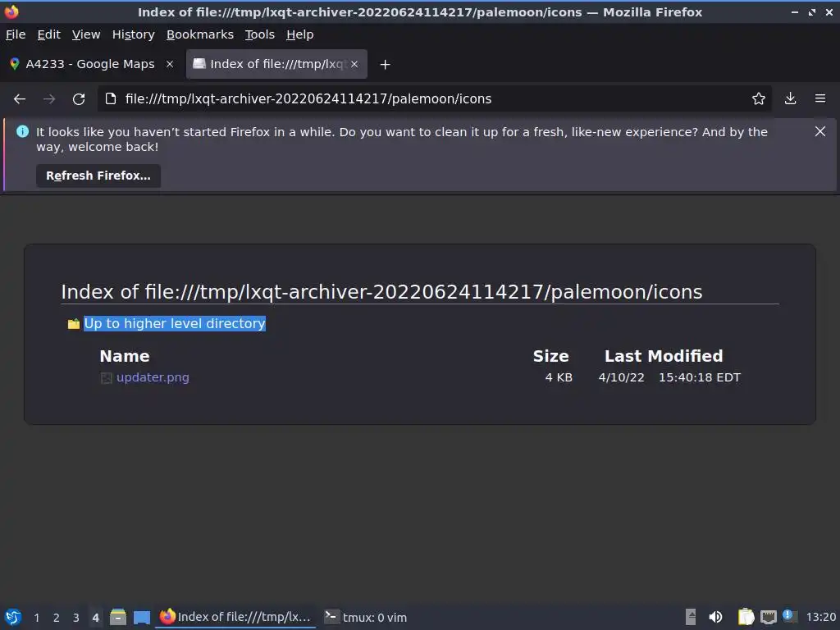
Task: Click the Firefox logo in the title bar
Action: (x=11, y=11)
